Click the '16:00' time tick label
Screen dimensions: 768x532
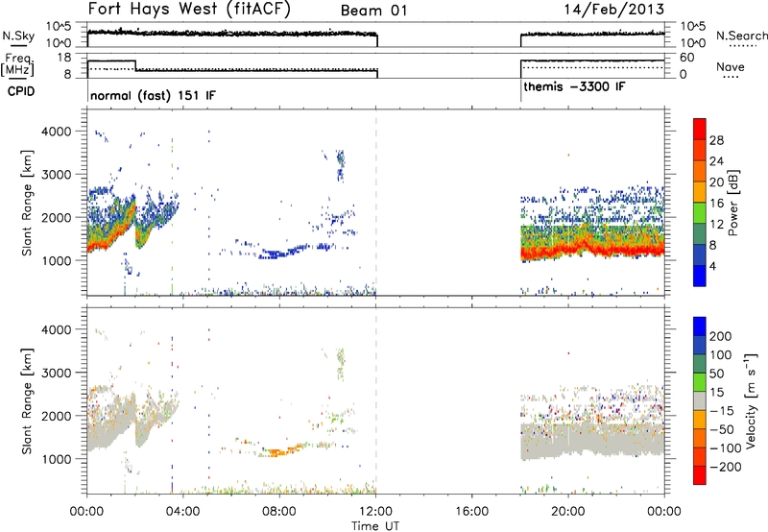click(472, 512)
